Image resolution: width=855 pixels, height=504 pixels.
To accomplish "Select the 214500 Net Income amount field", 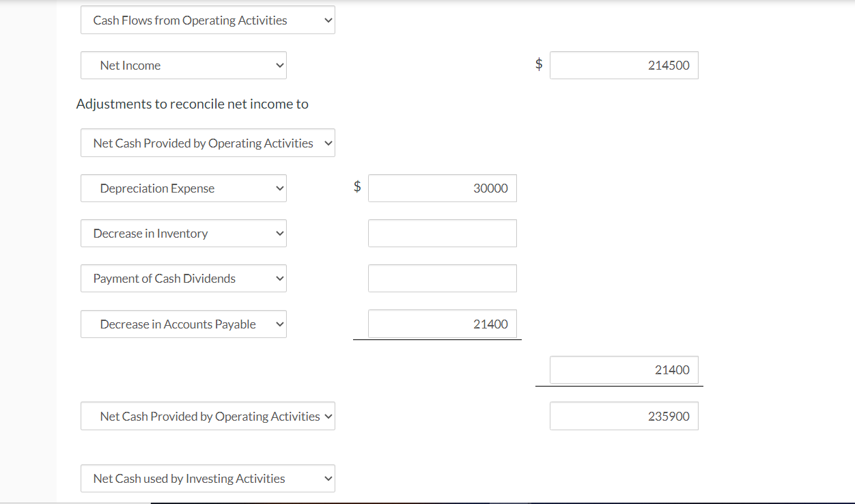I will click(623, 65).
